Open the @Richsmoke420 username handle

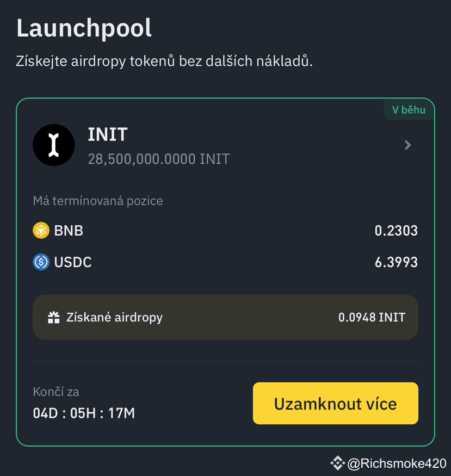point(397,463)
